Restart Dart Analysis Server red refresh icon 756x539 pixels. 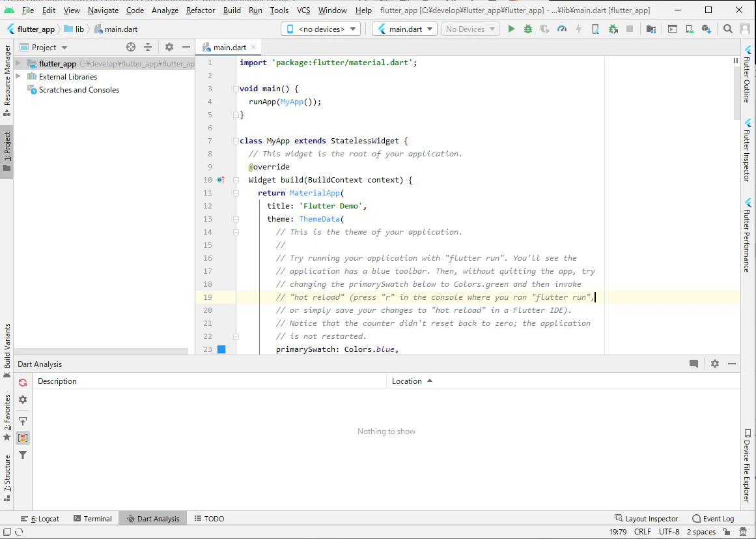(x=23, y=383)
